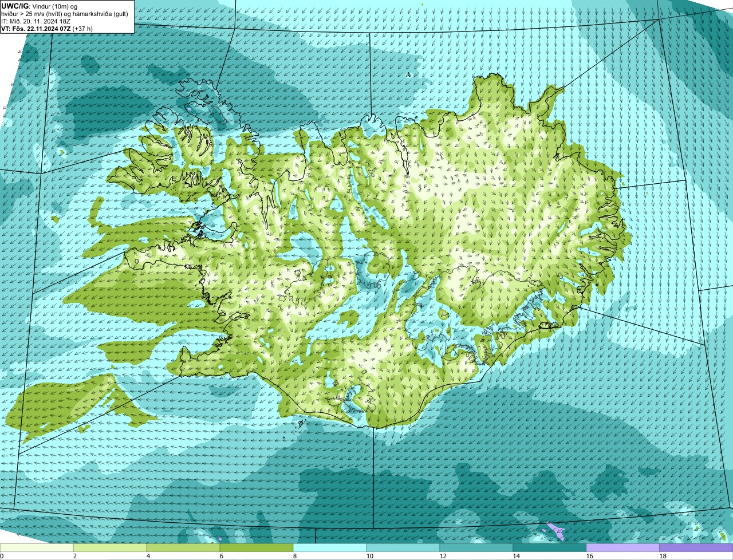Click the scale label "14"
Viewport: 733px width, 560px height.
tap(517, 556)
